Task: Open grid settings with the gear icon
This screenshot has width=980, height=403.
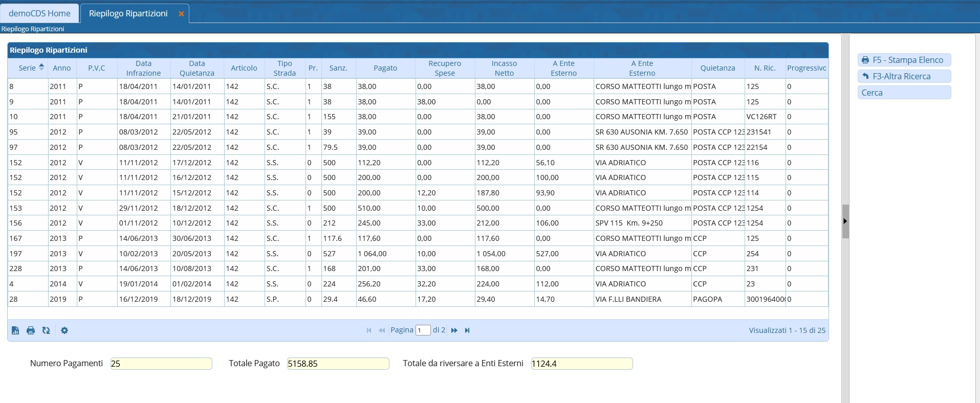Action: click(64, 330)
